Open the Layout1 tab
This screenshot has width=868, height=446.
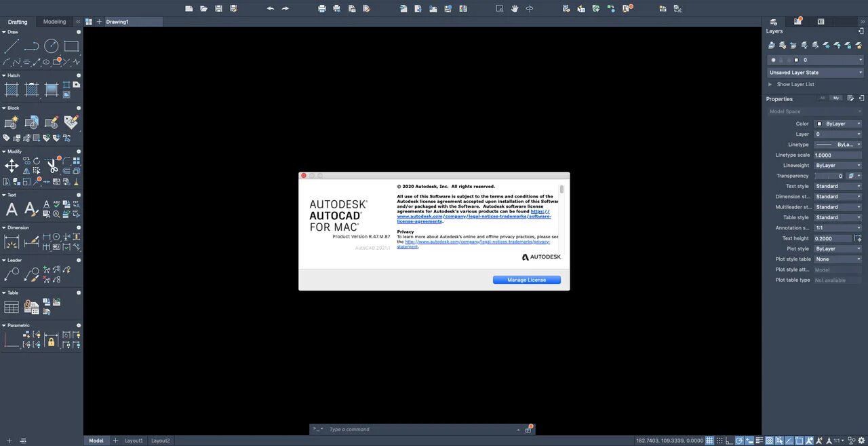click(x=134, y=441)
